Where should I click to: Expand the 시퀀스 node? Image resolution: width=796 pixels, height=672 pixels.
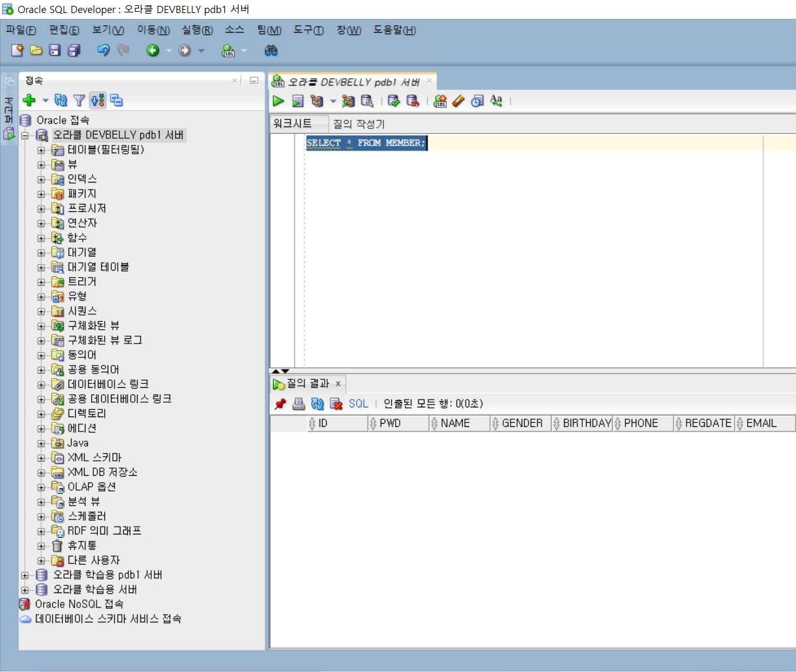click(x=41, y=312)
